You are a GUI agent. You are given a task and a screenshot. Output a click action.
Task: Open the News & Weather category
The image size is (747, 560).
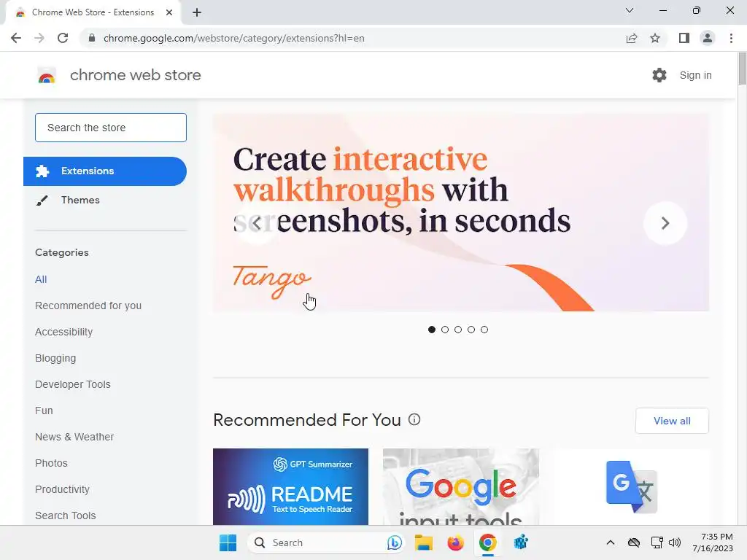pos(74,437)
